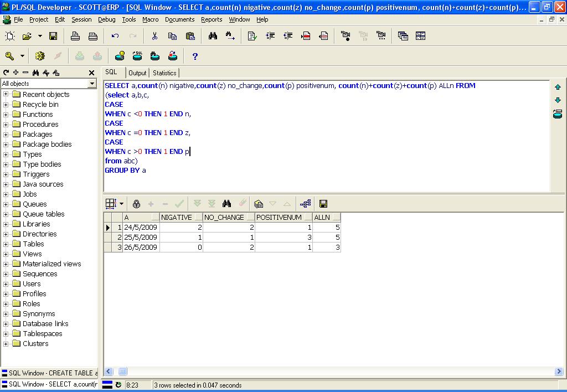Image resolution: width=567 pixels, height=392 pixels.
Task: Click the Execute gear icon in toolbar
Action: click(x=40, y=56)
